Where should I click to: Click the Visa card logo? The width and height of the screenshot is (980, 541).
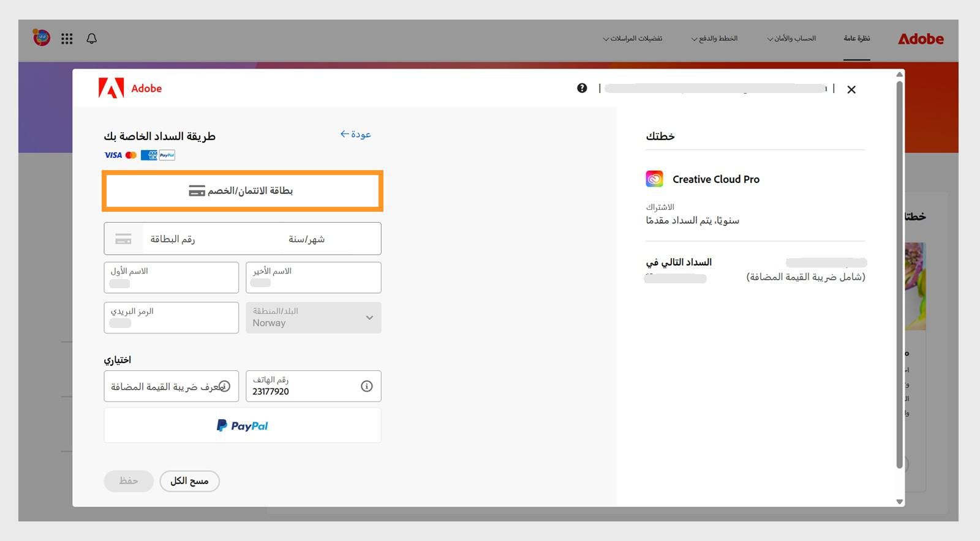tap(113, 155)
